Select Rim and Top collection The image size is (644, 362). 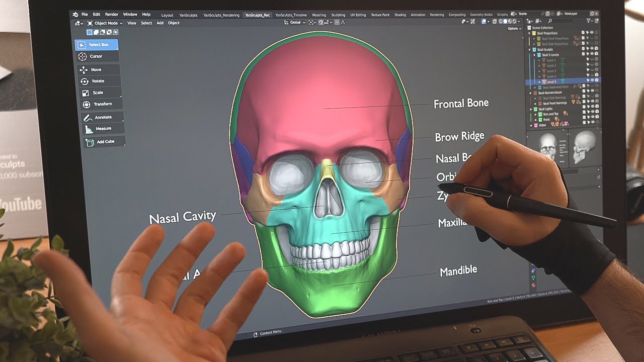pos(550,114)
